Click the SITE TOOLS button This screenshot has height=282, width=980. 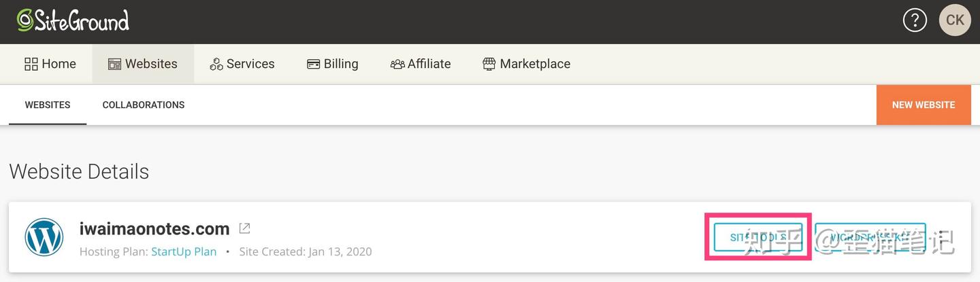click(757, 237)
